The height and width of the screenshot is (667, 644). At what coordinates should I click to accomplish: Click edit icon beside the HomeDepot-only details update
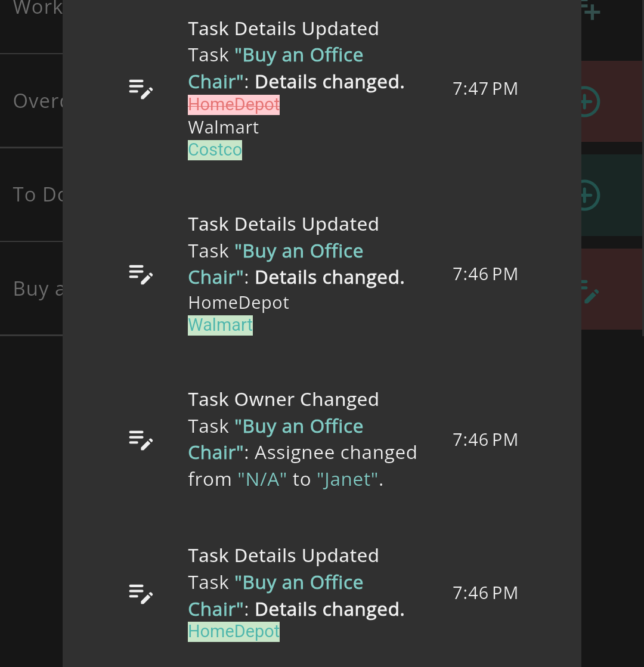coord(141,594)
